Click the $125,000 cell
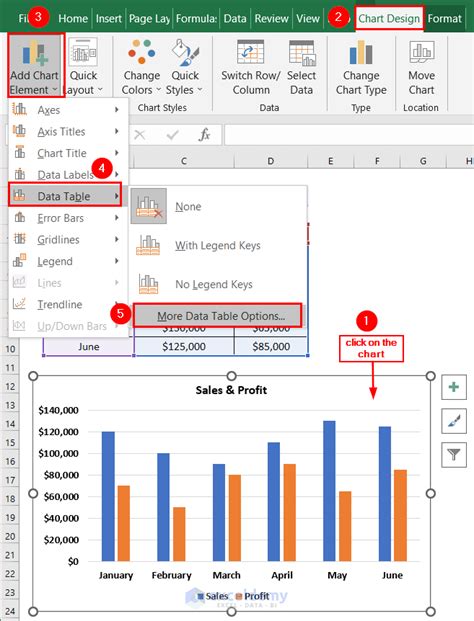Viewport: 474px width, 621px height. (x=184, y=347)
